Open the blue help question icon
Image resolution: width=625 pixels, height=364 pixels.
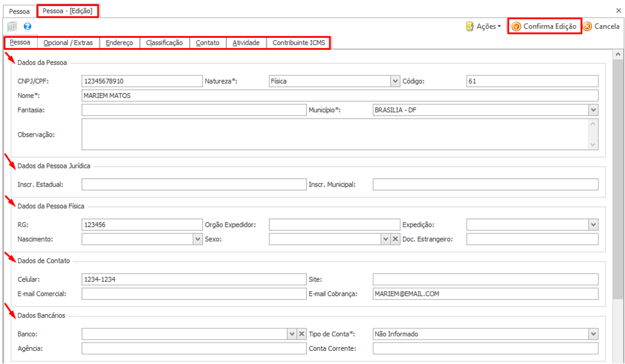(x=27, y=26)
